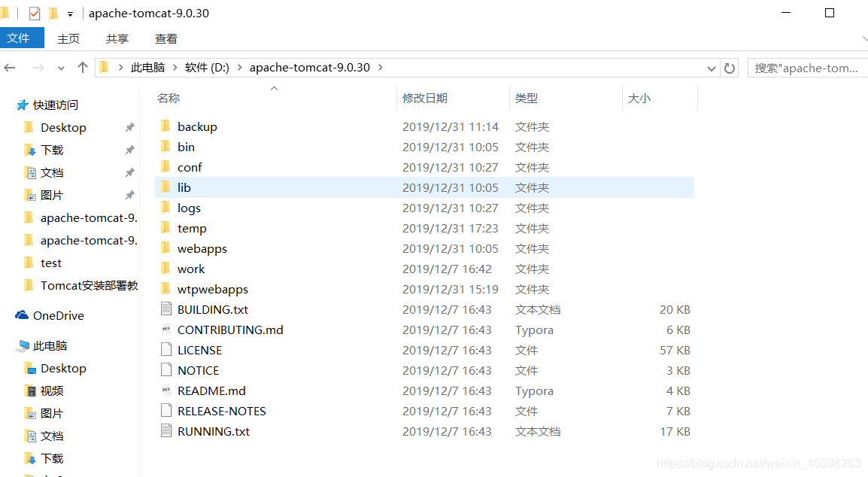Image resolution: width=868 pixels, height=477 pixels.
Task: Open recent locations dropdown next to forward arrow
Action: coord(61,68)
